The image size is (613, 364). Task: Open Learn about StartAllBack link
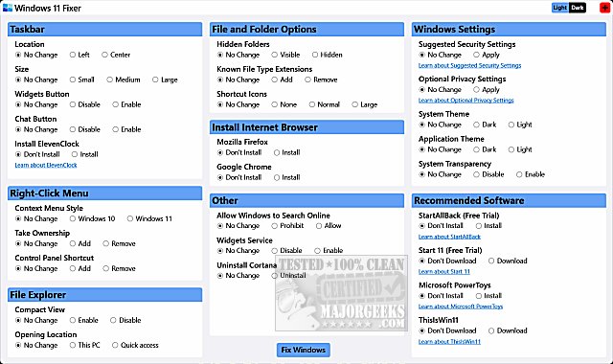pyautogui.click(x=449, y=237)
